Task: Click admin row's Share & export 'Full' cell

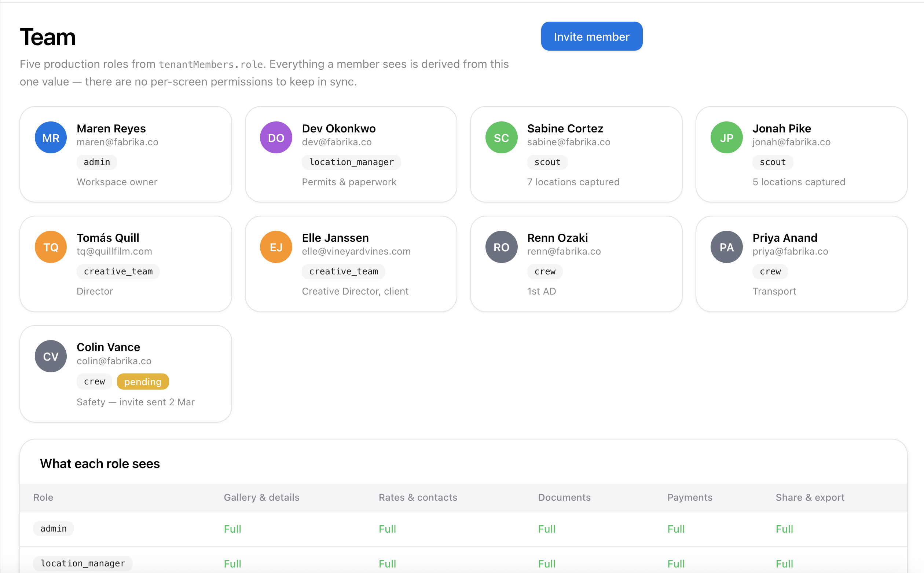Action: pyautogui.click(x=784, y=529)
